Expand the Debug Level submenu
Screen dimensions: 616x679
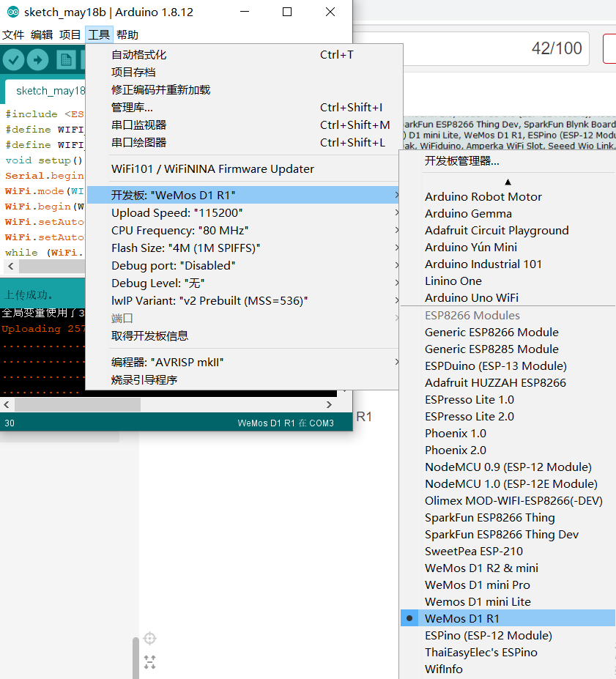pos(242,283)
